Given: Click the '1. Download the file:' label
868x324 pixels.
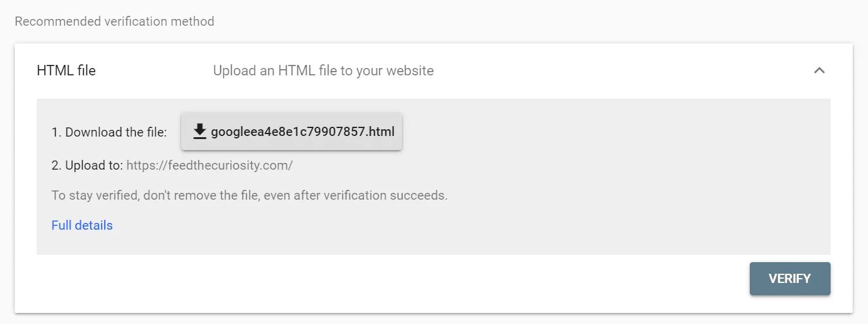Looking at the screenshot, I should click(109, 132).
